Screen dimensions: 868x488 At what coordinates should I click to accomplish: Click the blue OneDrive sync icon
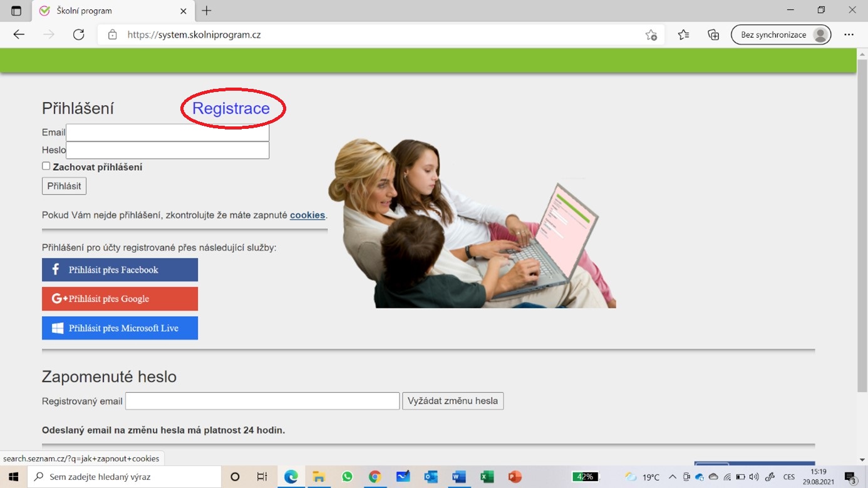coord(700,477)
